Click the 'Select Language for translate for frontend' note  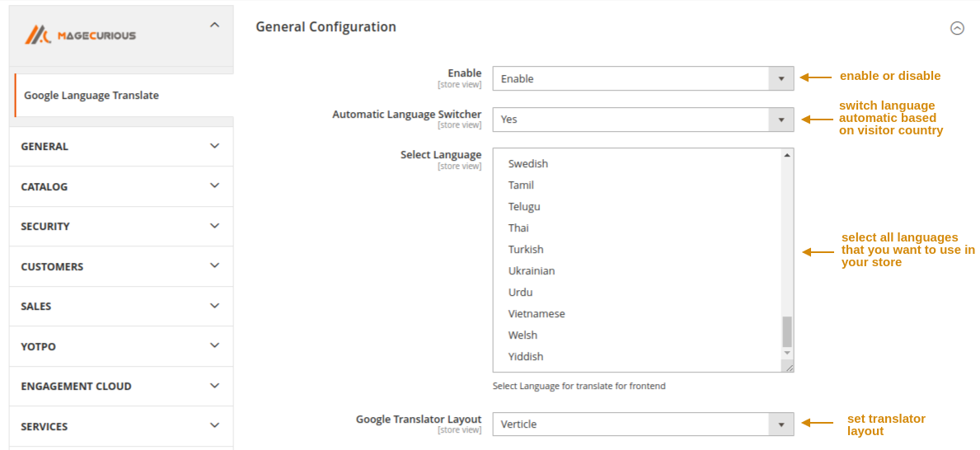(x=579, y=387)
